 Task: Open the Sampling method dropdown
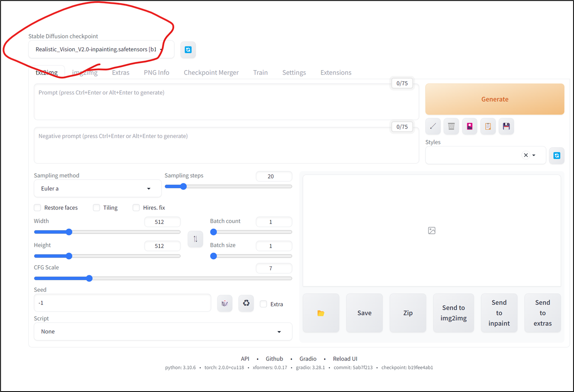[97, 188]
